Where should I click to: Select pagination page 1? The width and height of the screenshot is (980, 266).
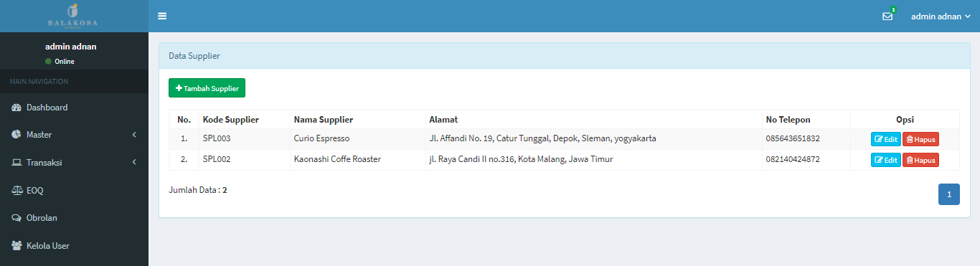[949, 194]
